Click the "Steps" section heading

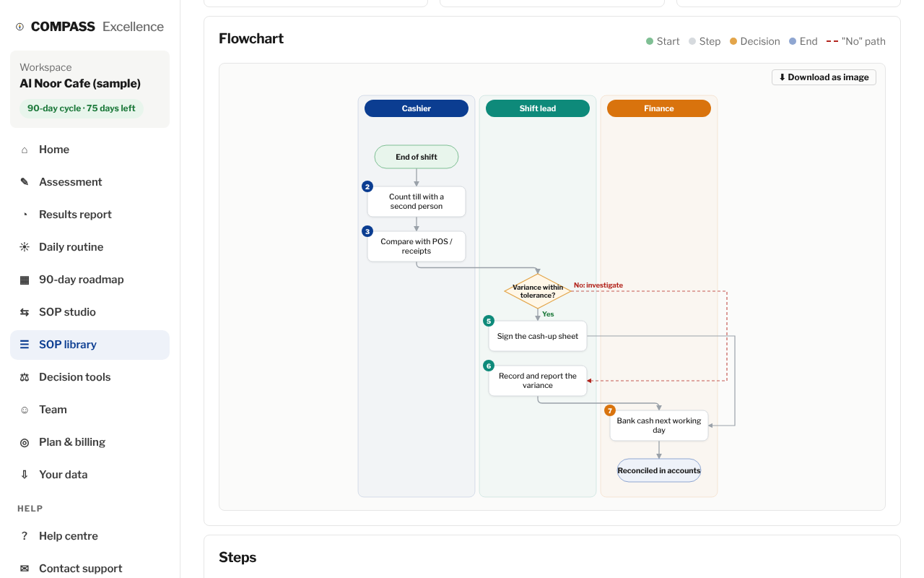[x=237, y=557]
